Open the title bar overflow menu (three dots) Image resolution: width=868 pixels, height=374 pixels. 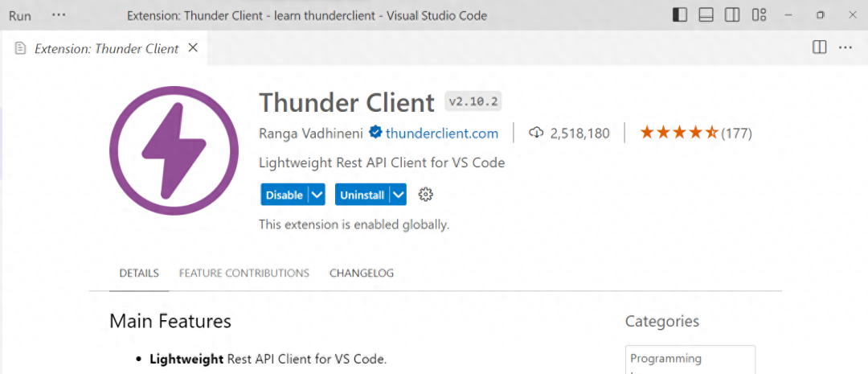tap(59, 15)
